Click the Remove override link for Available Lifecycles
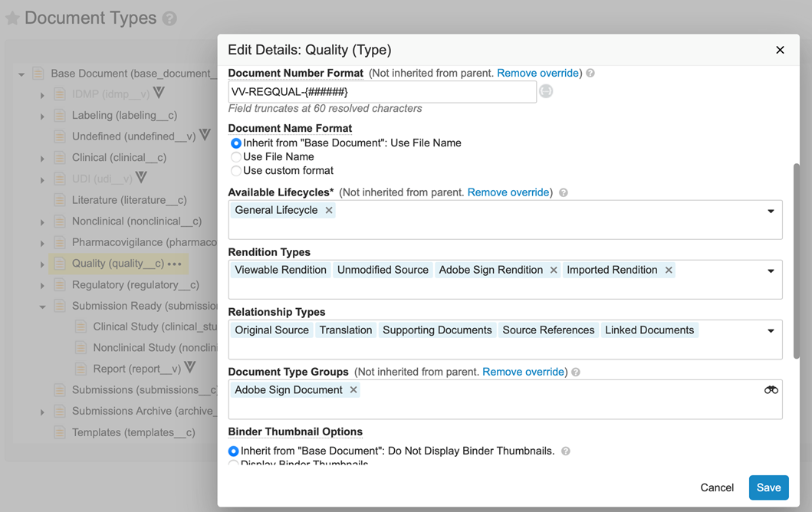Image resolution: width=812 pixels, height=512 pixels. point(508,192)
